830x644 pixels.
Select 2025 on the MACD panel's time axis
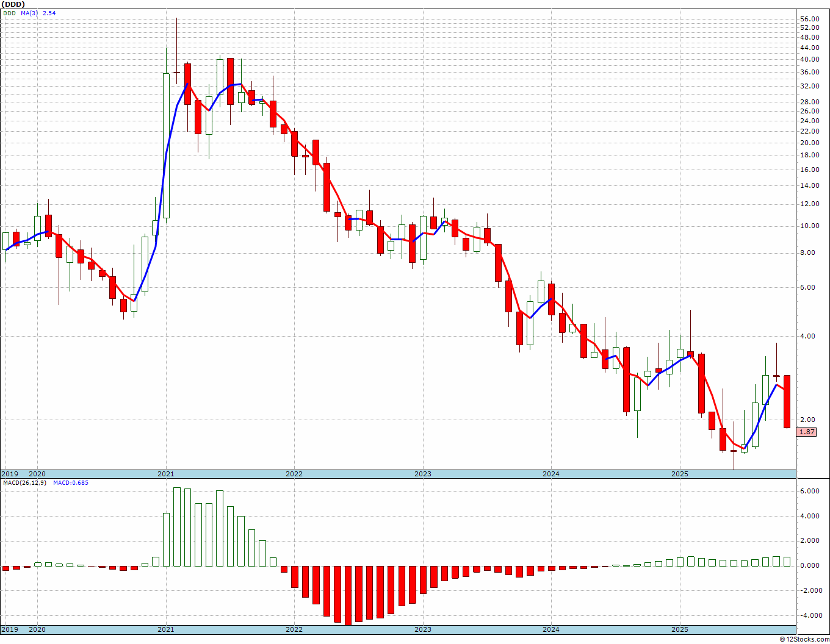pos(680,629)
